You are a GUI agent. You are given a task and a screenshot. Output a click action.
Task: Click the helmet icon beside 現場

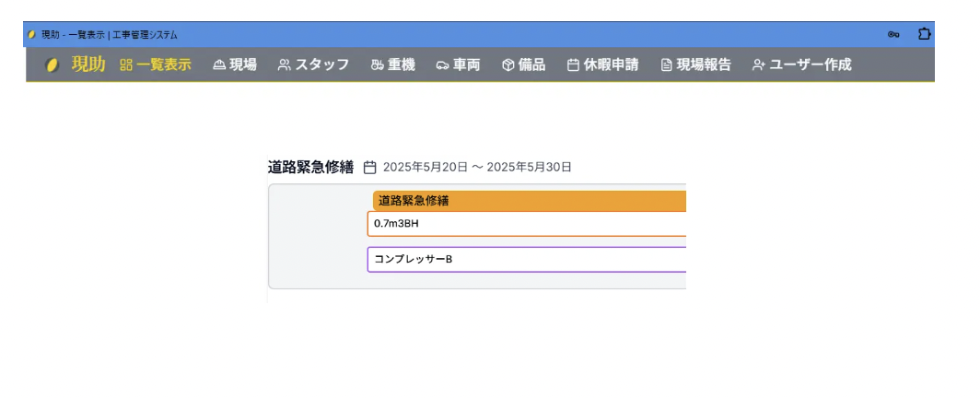(x=219, y=65)
